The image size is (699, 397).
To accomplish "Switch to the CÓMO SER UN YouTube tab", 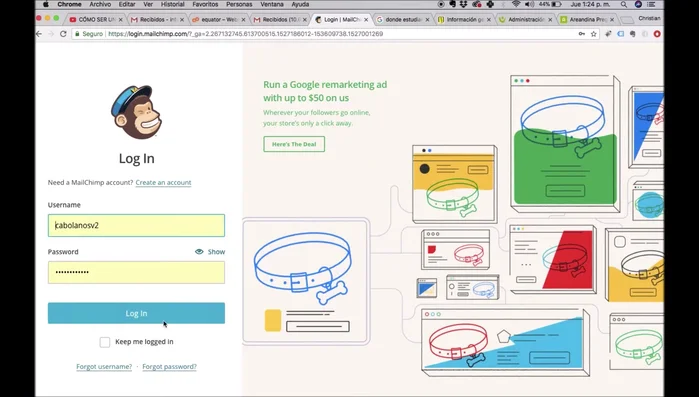I will [95, 20].
